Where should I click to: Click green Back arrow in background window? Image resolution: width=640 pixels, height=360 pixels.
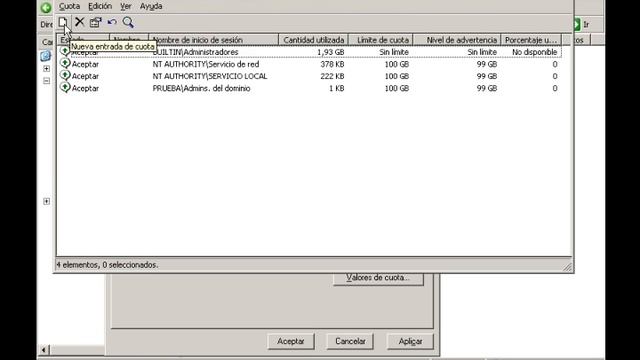(x=46, y=7)
